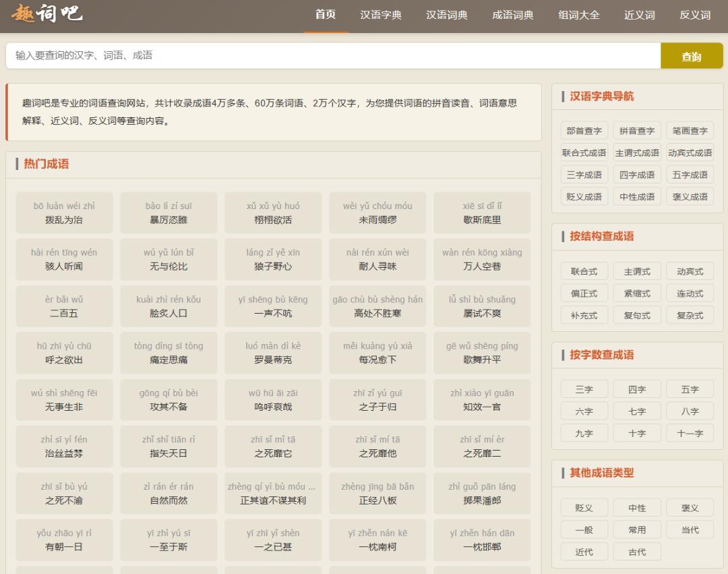View the idiom 一声不吭

coord(273,306)
